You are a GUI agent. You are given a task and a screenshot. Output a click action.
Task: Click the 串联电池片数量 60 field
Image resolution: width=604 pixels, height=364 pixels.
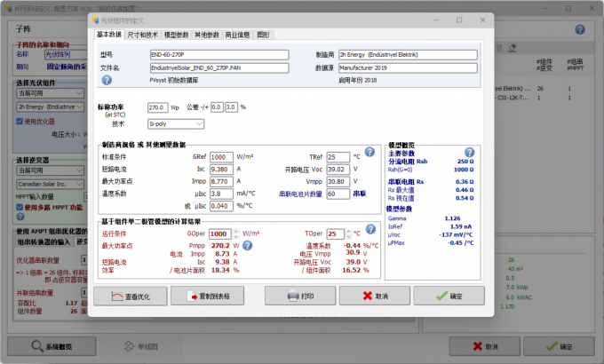(338, 194)
